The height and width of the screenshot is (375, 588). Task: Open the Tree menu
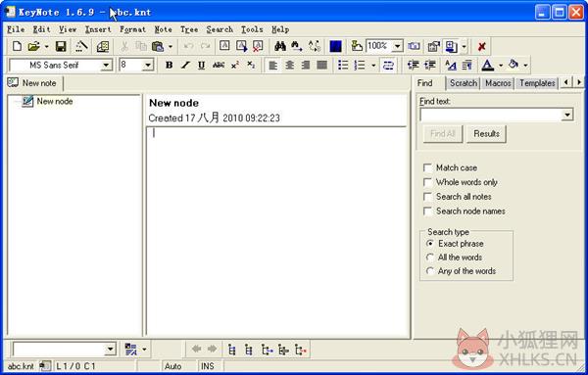(x=189, y=29)
